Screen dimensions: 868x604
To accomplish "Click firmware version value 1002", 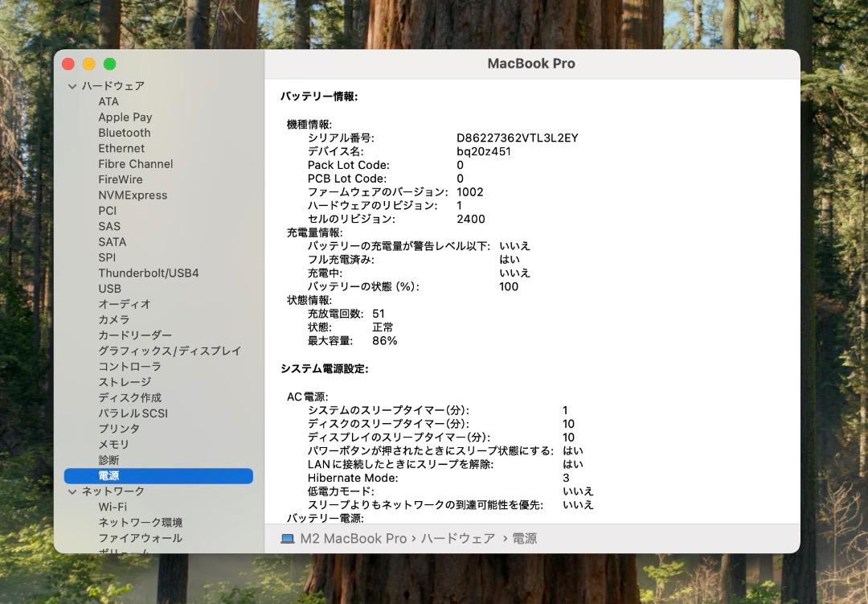I will 470,191.
